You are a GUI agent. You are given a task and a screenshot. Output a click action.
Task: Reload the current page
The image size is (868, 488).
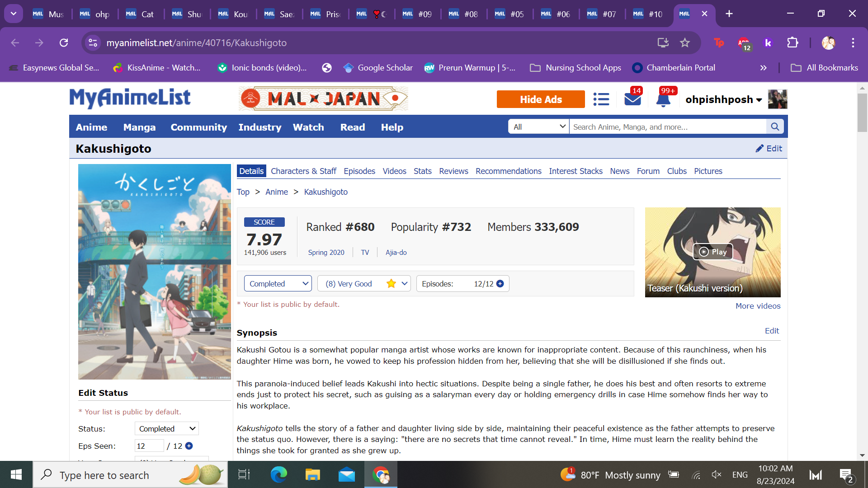click(x=64, y=42)
